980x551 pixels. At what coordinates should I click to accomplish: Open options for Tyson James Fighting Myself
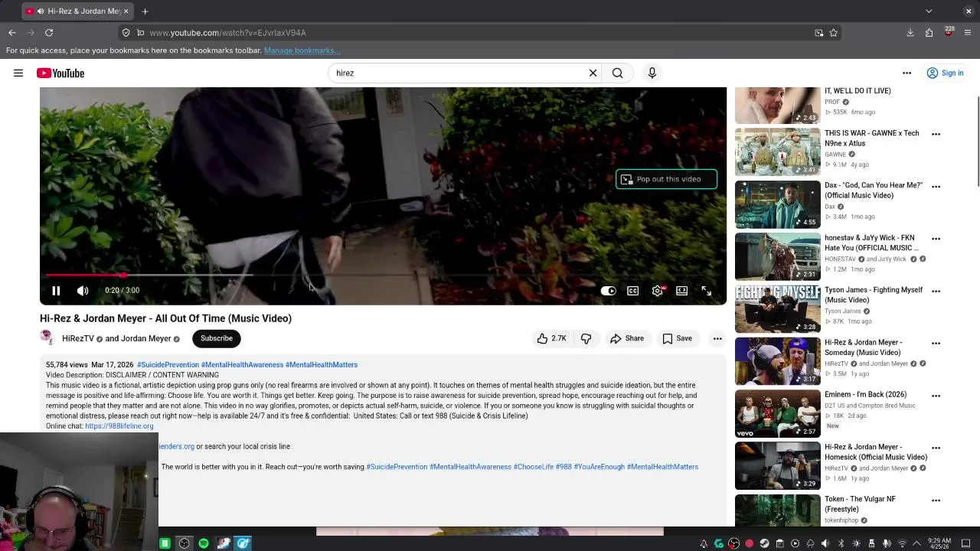pyautogui.click(x=936, y=291)
